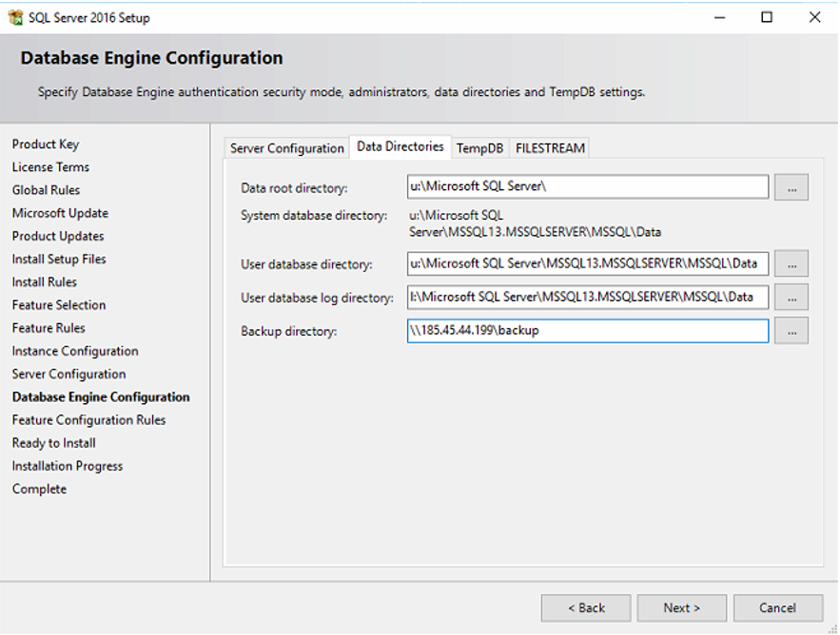Screen dimensions: 840x635
Task: Select the Microsoft Update step
Action: click(x=60, y=213)
